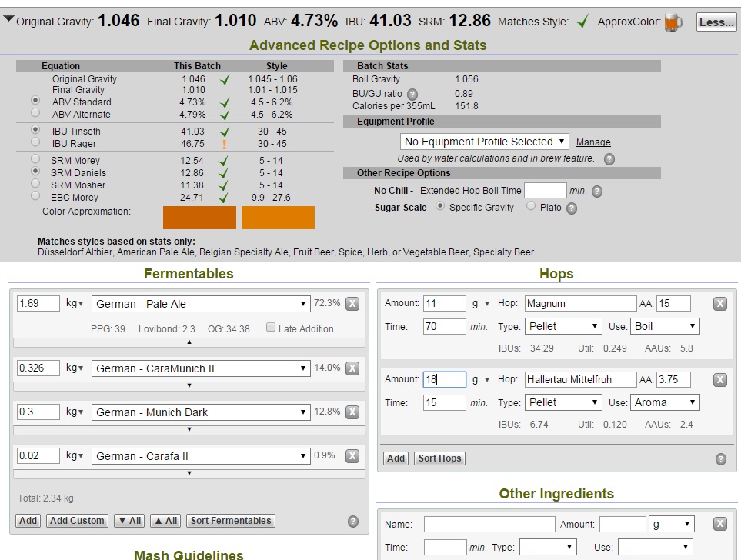The image size is (741, 560).
Task: Select the IBU Rager equation
Action: [x=35, y=142]
